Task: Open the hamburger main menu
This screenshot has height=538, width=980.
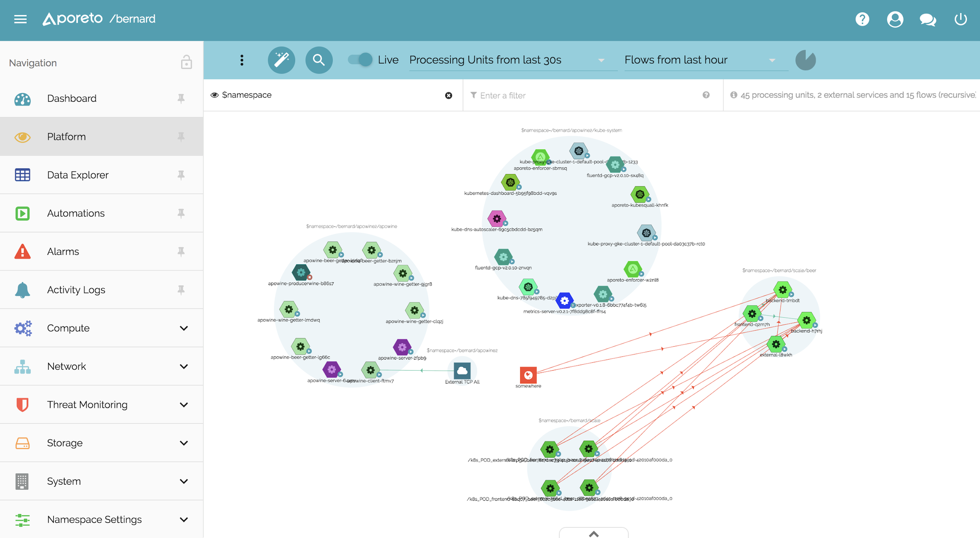Action: [x=20, y=19]
